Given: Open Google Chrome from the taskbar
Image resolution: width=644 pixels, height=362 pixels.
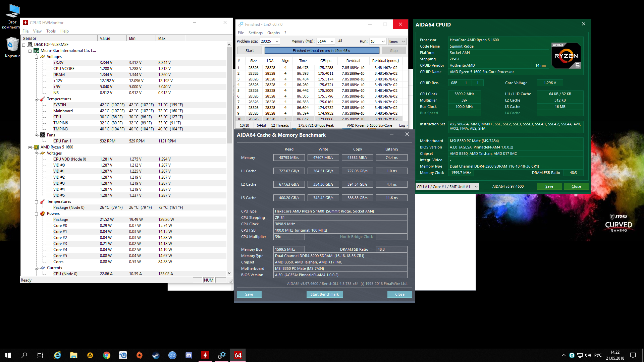Looking at the screenshot, I should click(107, 355).
